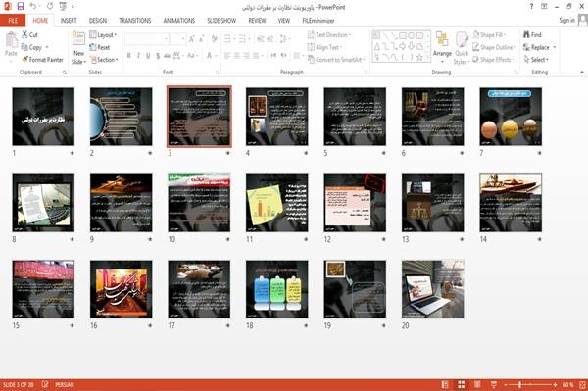Click Fit slide to window icon
The image size is (588, 391).
(x=582, y=384)
